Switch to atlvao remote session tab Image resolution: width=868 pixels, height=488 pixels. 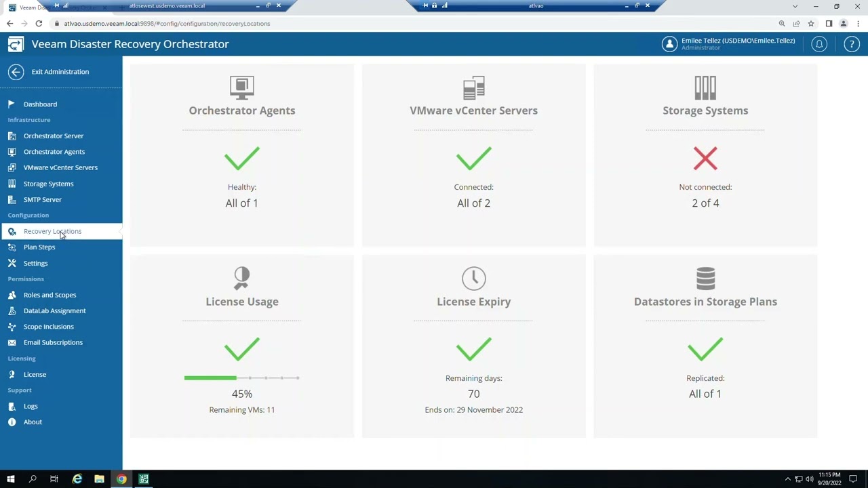[x=536, y=6]
